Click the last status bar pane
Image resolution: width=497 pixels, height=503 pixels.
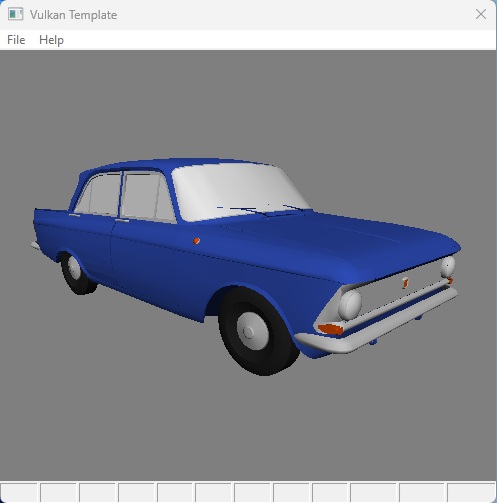click(x=471, y=492)
